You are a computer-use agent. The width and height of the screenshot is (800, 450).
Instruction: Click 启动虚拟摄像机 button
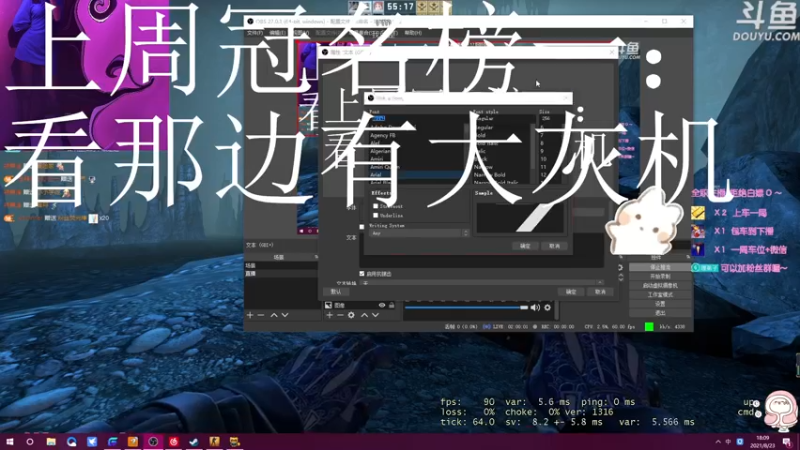coord(660,286)
